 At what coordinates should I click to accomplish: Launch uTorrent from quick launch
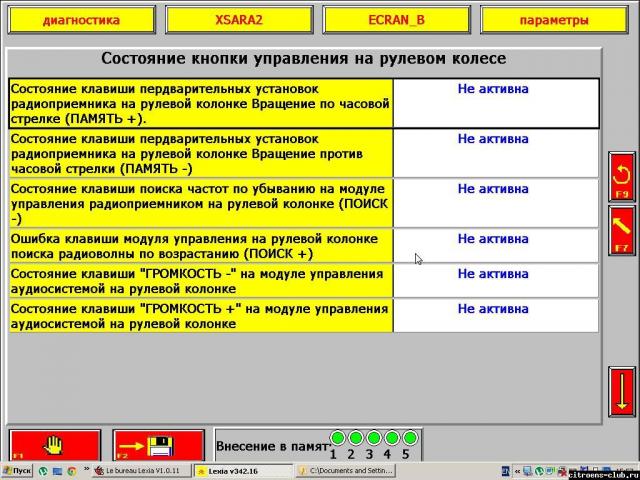(43, 471)
